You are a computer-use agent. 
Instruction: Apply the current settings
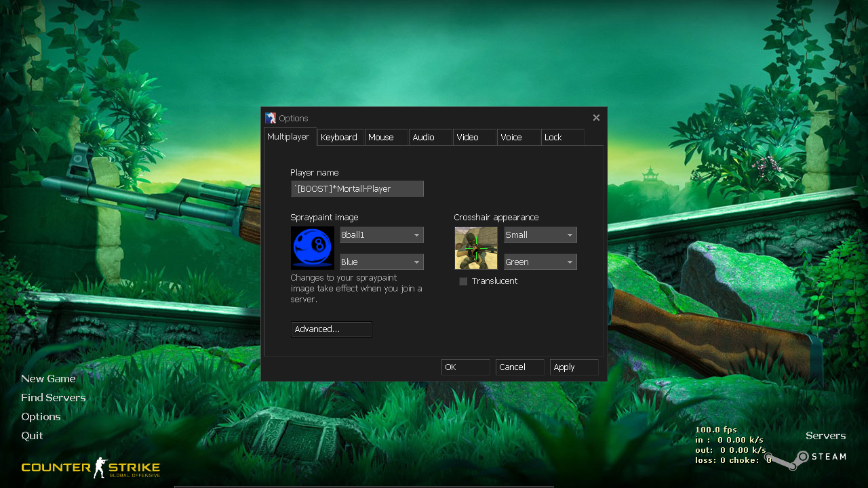pos(574,367)
